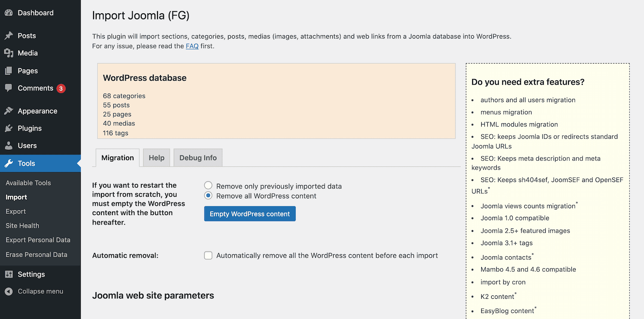Open the Plugins icon
This screenshot has height=319, width=644.
tap(9, 128)
